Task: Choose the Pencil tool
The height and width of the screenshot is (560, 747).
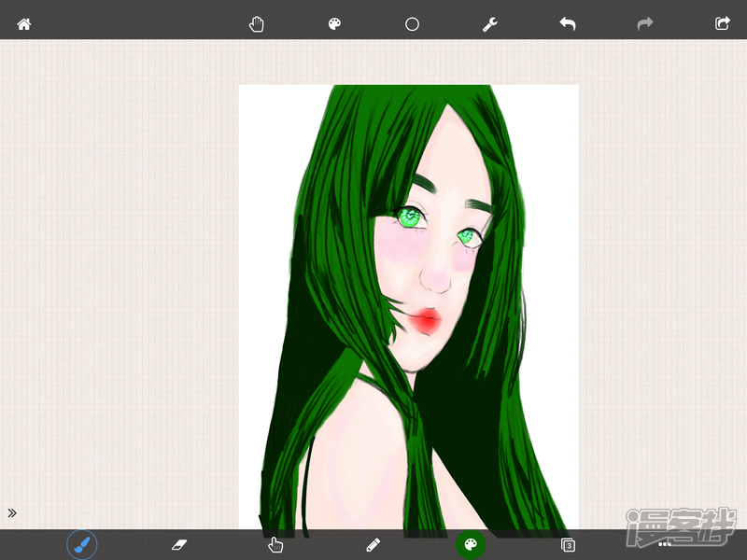Action: pos(373,544)
